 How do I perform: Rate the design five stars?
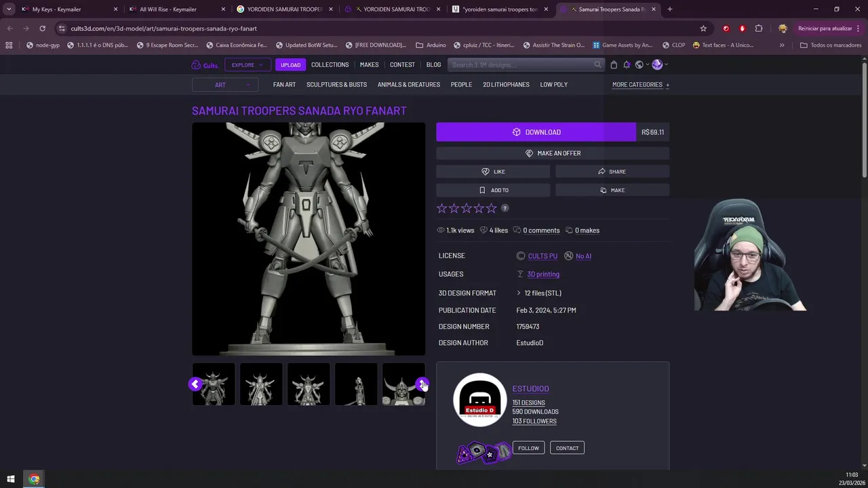point(492,209)
